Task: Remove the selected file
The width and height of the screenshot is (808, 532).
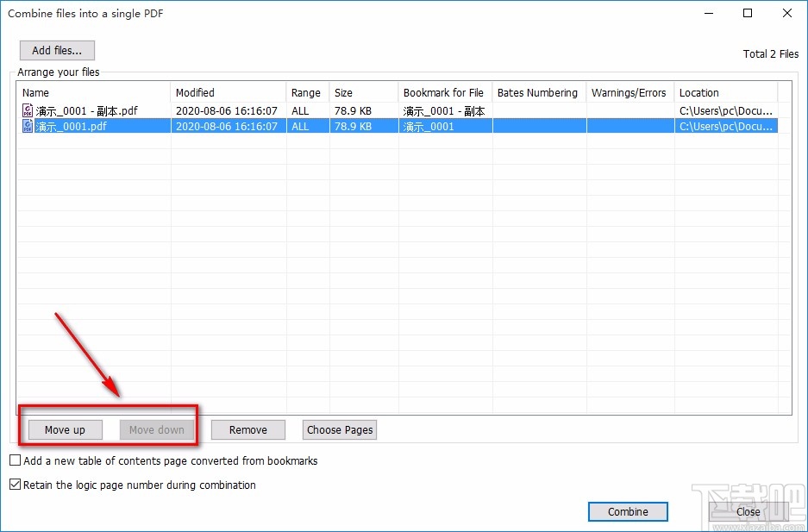Action: coord(247,429)
